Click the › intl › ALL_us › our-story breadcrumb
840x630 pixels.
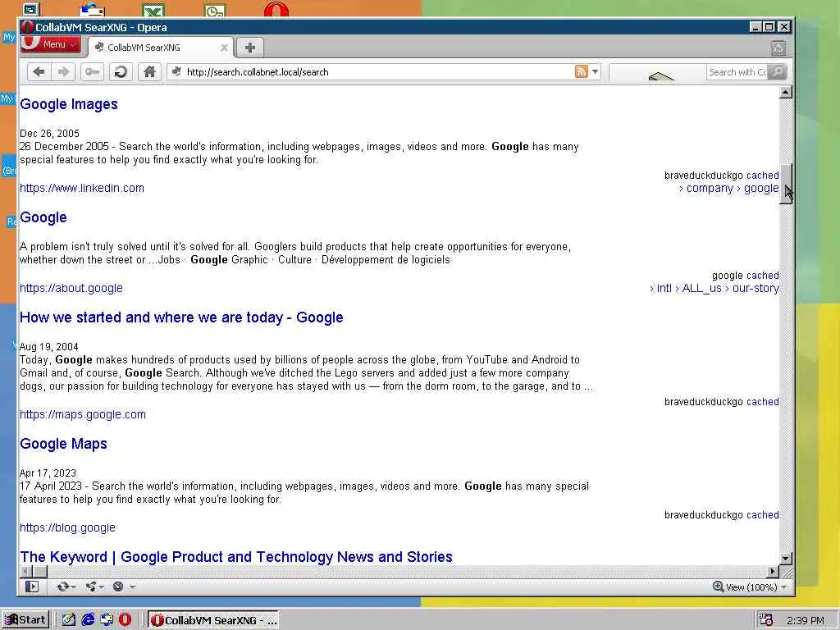tap(714, 288)
